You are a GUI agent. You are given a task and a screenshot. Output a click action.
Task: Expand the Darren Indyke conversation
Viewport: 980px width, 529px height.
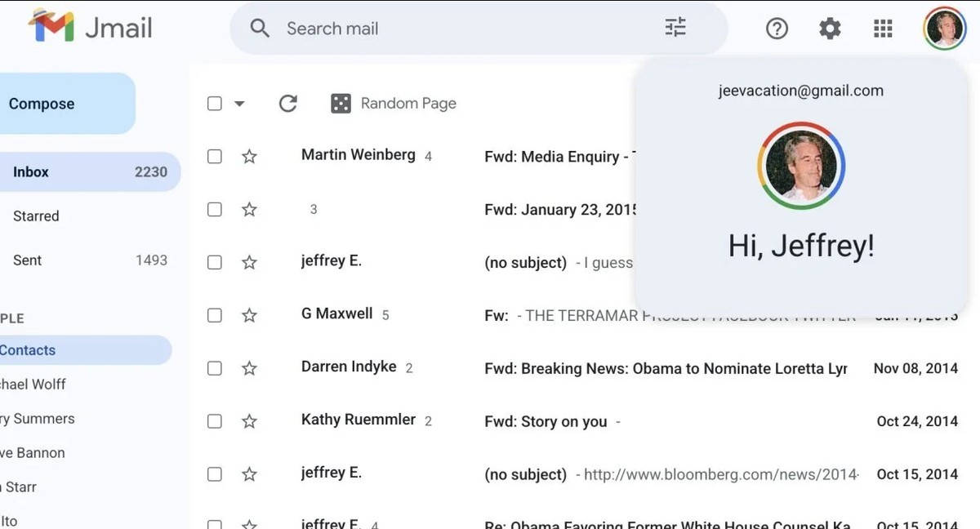pos(349,367)
